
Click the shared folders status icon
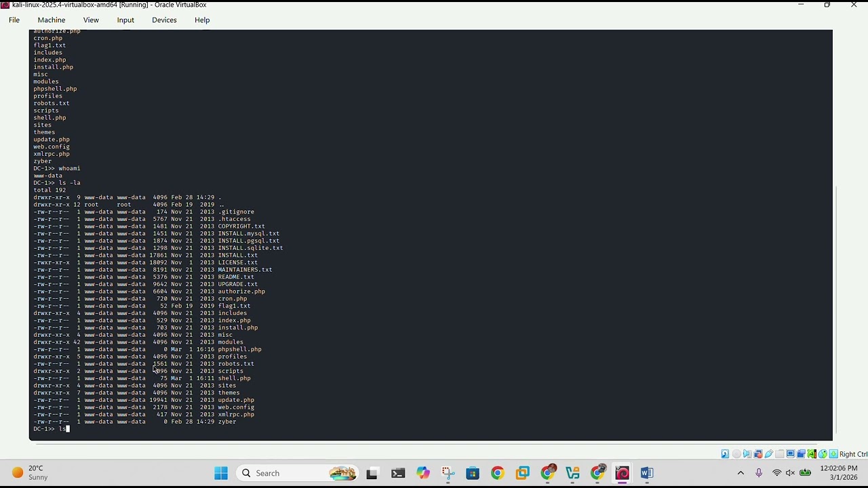pyautogui.click(x=779, y=454)
